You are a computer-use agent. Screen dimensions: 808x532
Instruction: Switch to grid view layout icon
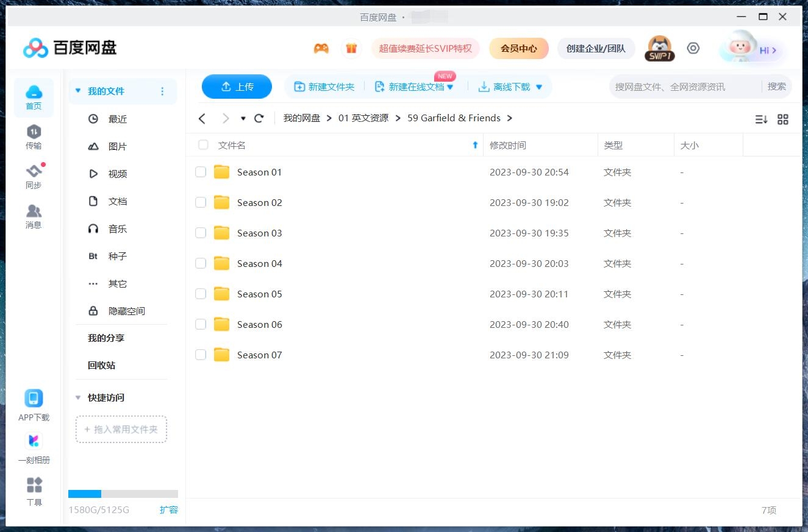click(x=783, y=119)
